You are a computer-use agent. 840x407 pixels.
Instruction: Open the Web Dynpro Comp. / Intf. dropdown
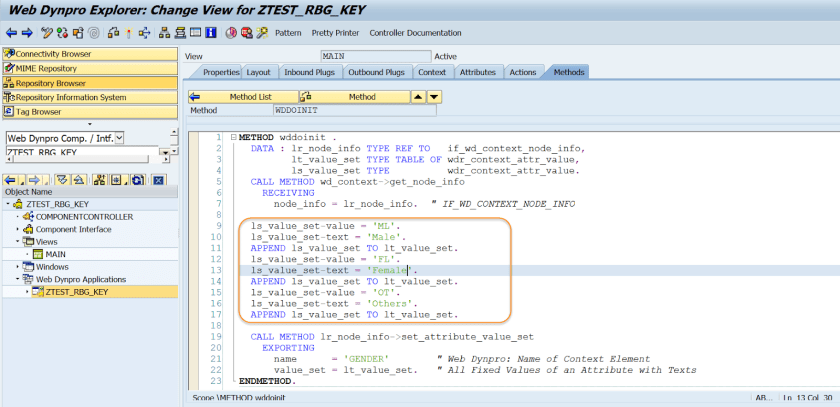coord(119,138)
